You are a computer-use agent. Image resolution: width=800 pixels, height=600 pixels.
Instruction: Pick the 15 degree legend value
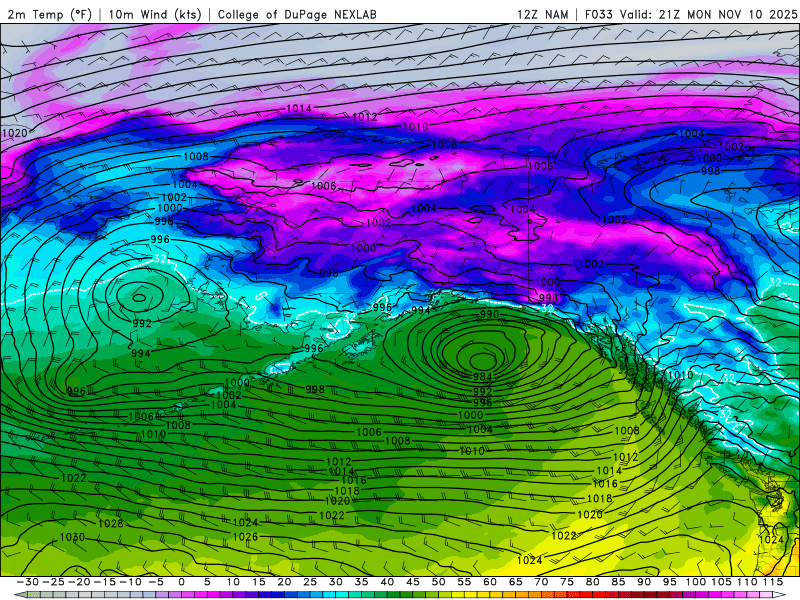259,582
